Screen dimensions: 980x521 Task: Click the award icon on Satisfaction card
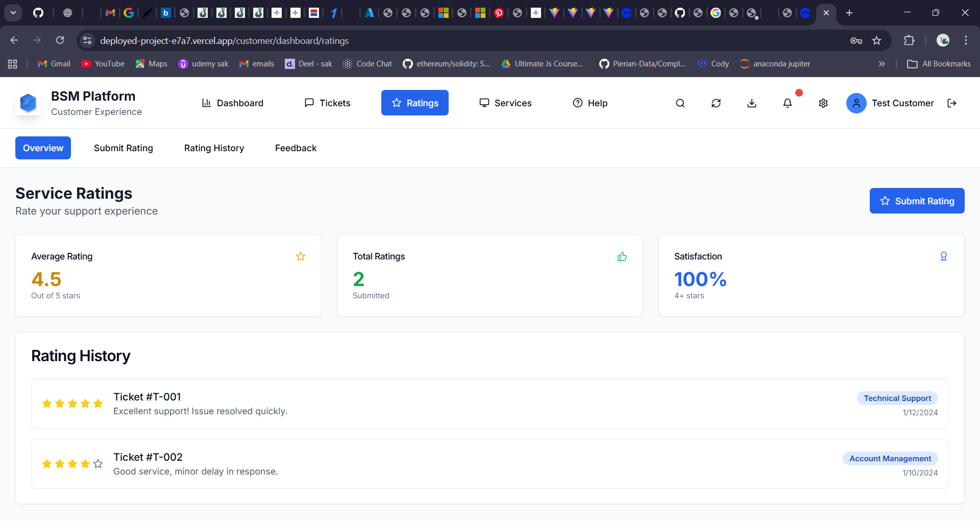(944, 256)
